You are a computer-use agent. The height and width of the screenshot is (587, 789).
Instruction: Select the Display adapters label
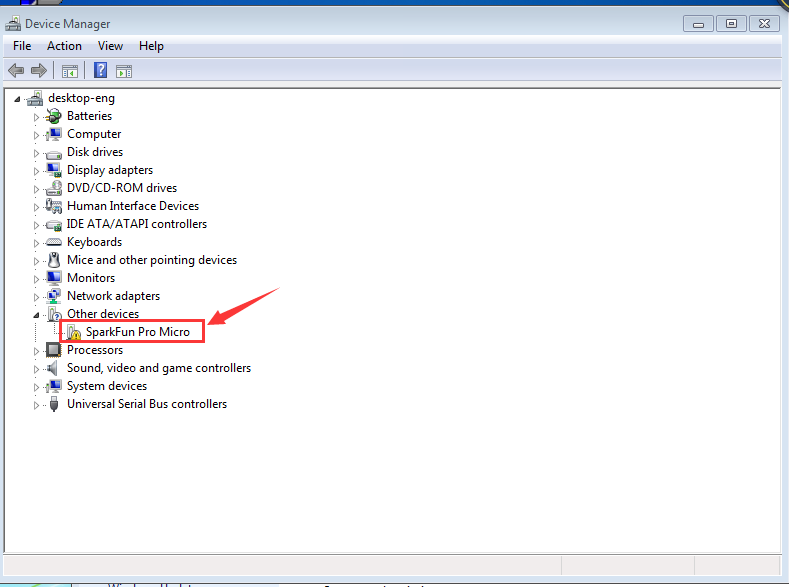click(110, 170)
